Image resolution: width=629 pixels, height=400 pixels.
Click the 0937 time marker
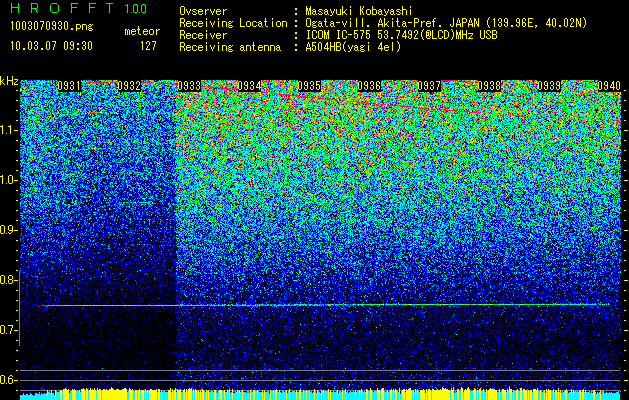429,86
